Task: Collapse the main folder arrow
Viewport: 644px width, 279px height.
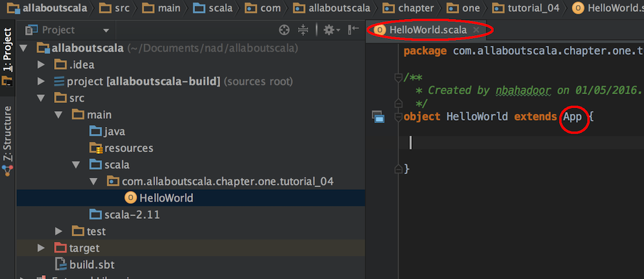Action: (58, 115)
